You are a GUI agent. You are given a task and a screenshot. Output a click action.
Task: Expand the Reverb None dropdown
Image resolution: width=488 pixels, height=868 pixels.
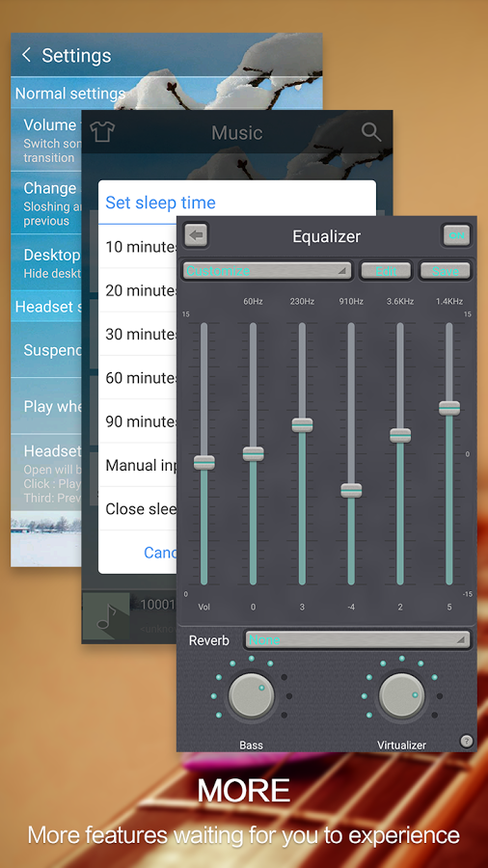pyautogui.click(x=358, y=640)
